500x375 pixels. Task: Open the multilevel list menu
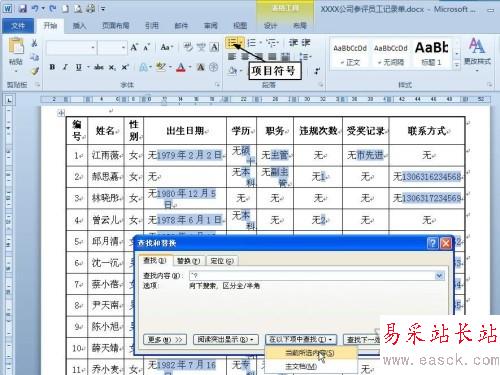(272, 43)
